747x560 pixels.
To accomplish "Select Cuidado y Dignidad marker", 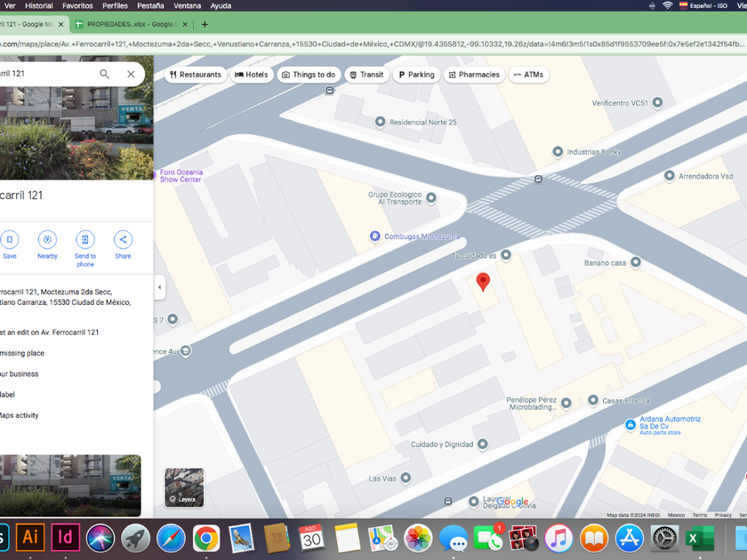I will point(482,444).
